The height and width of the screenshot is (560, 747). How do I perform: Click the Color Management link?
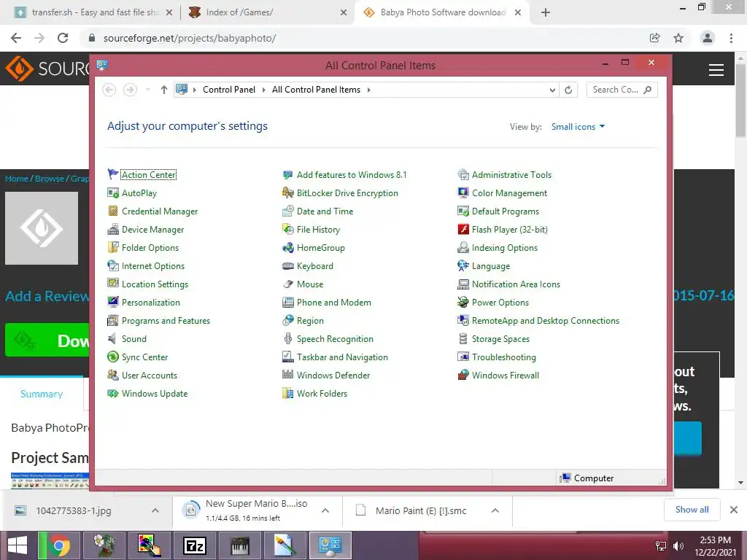(x=509, y=192)
